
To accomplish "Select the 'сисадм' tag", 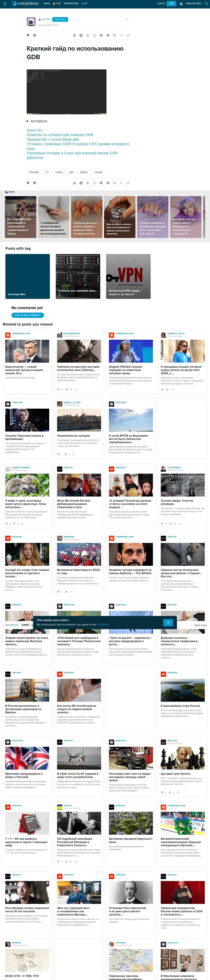I will [x=98, y=172].
